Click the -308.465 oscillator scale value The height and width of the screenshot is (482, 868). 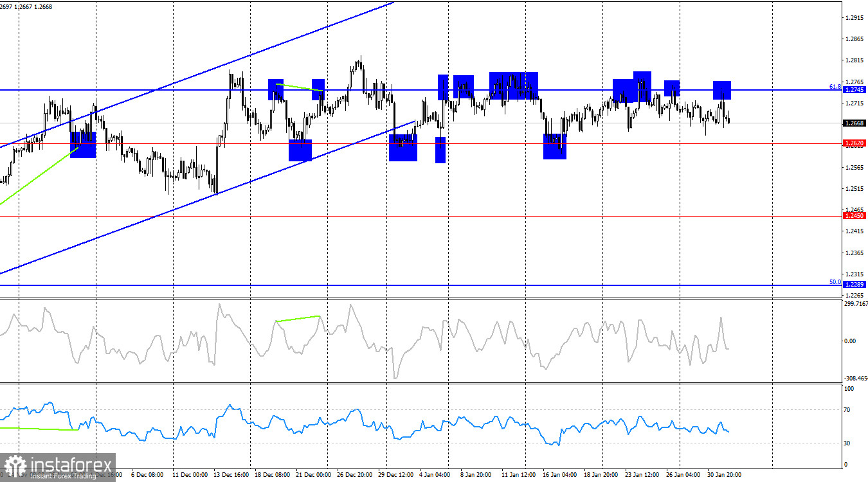(854, 379)
